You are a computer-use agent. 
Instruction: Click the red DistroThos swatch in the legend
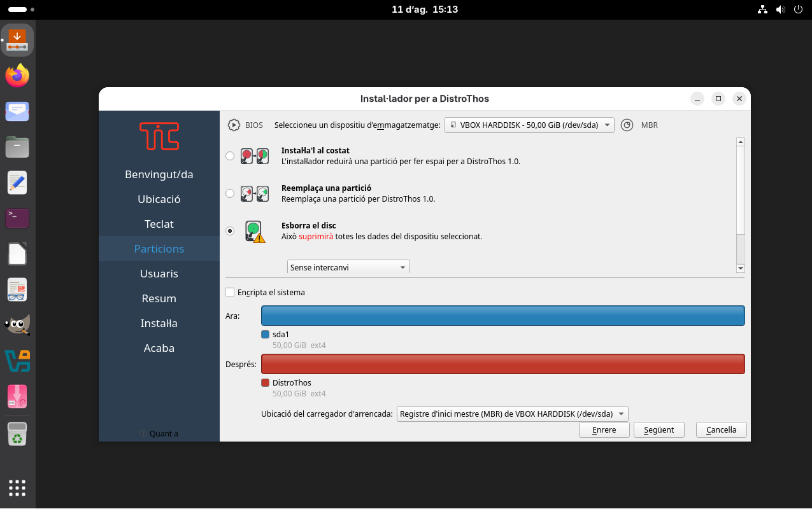point(266,383)
